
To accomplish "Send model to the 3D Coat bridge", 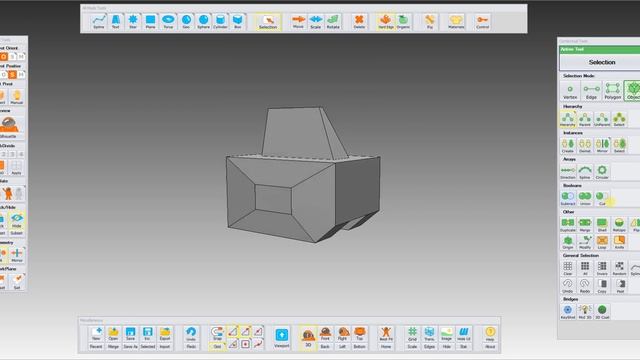I will tap(602, 312).
